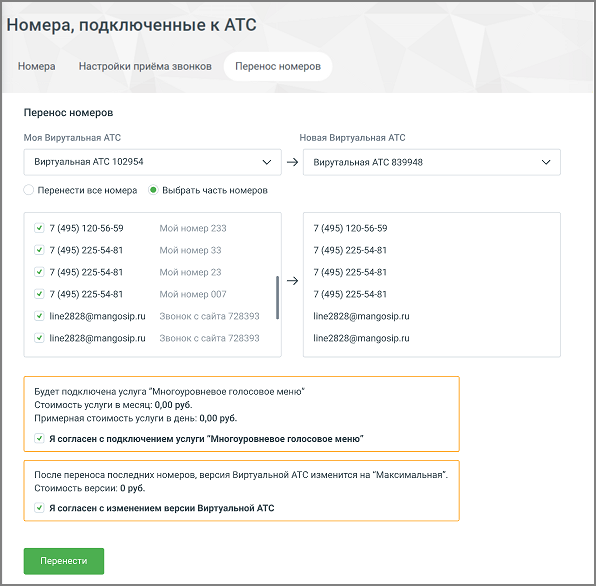Click the number list scrollbar thumb
This screenshot has height=586, width=596.
[277, 297]
